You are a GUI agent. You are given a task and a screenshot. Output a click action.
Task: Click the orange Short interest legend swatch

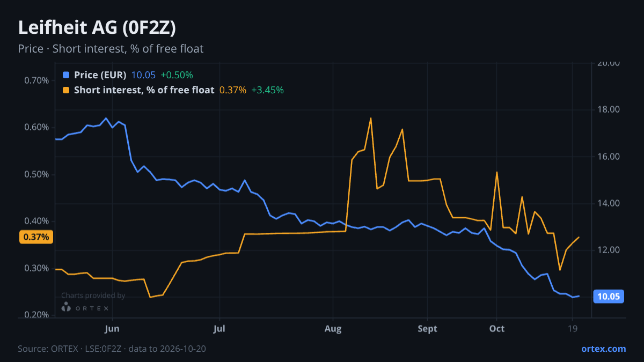(x=66, y=90)
